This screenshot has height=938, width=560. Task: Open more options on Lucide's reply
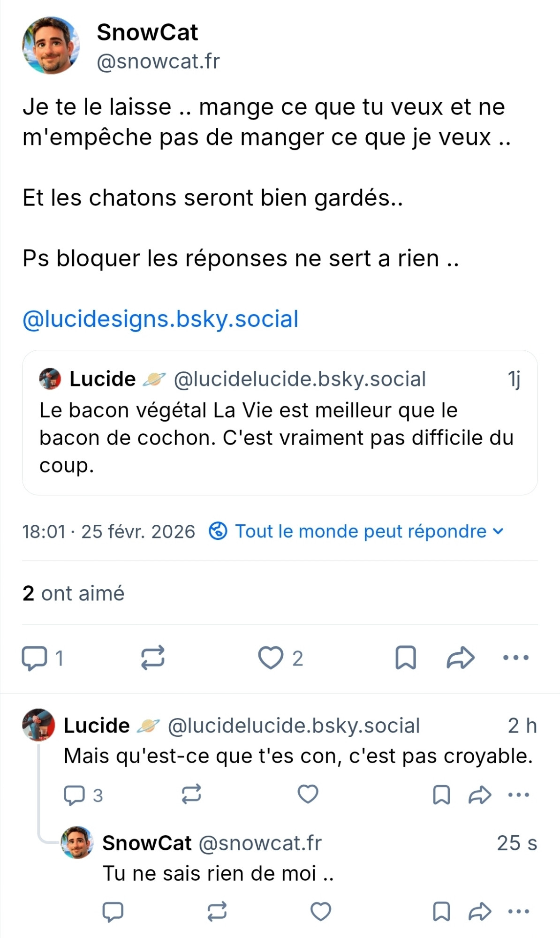519,795
